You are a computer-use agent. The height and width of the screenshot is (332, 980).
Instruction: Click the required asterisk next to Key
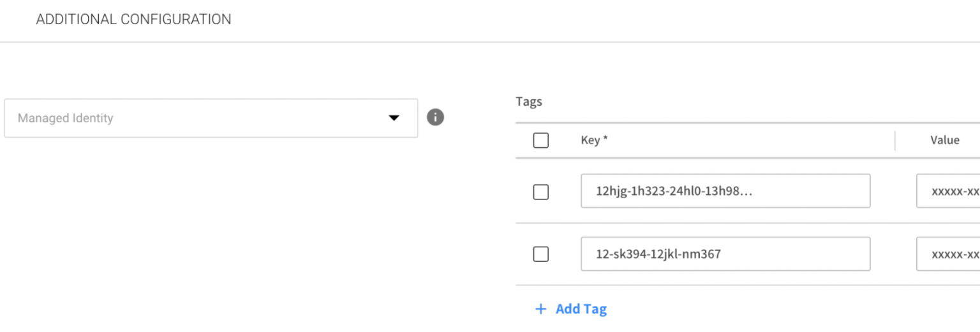(x=605, y=140)
